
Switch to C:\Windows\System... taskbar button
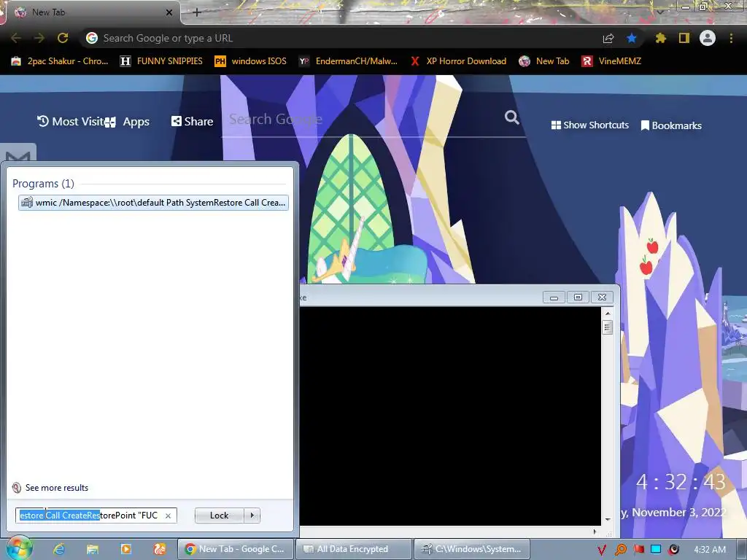tap(472, 549)
